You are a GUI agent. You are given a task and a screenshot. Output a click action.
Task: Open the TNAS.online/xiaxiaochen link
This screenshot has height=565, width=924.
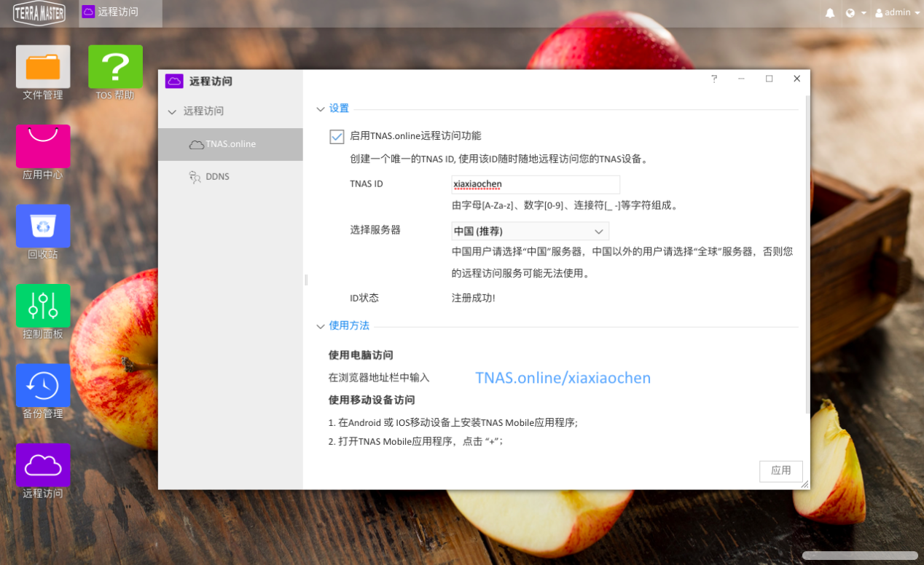[563, 378]
